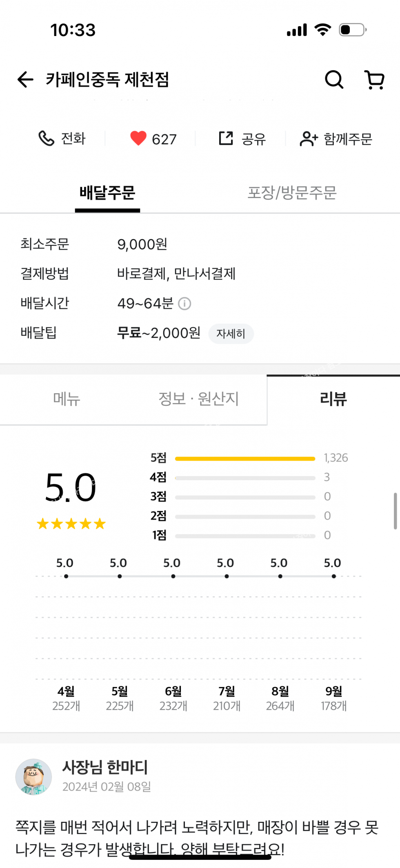Tap the 함께주문 group order icon
The height and width of the screenshot is (868, 400).
309,139
